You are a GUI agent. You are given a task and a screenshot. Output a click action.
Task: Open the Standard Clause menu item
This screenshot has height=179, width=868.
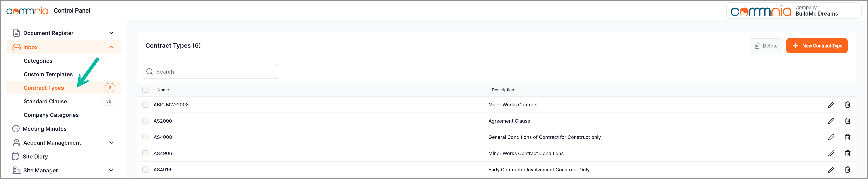[x=45, y=102]
